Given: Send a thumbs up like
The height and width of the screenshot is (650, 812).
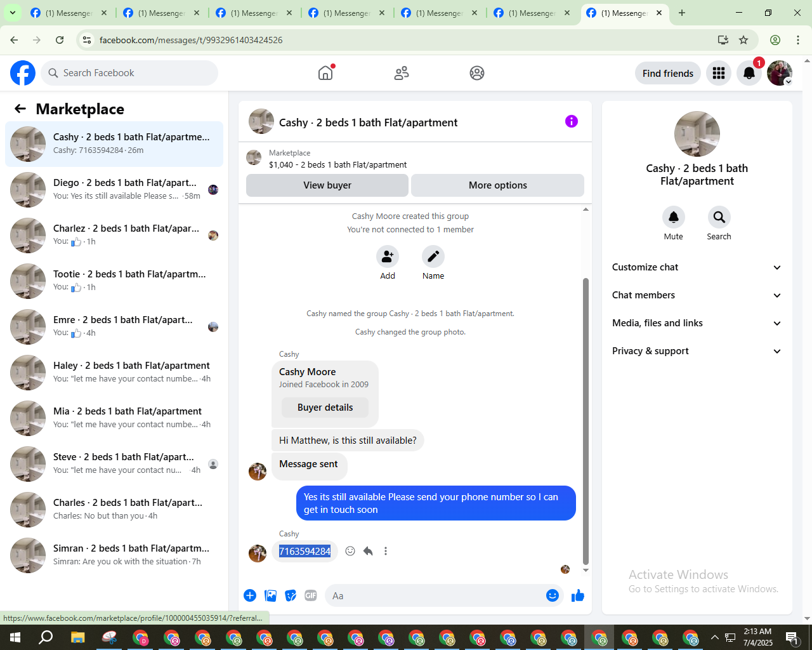Looking at the screenshot, I should (x=578, y=595).
